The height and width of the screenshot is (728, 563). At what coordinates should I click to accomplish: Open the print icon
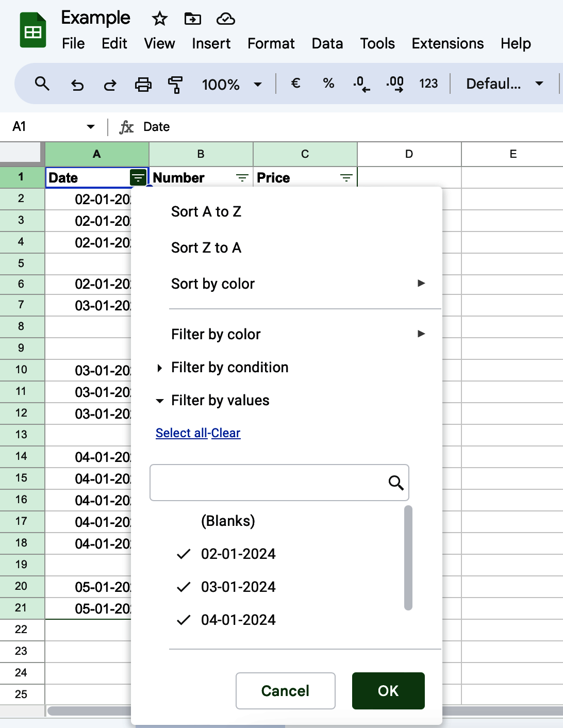(x=143, y=84)
